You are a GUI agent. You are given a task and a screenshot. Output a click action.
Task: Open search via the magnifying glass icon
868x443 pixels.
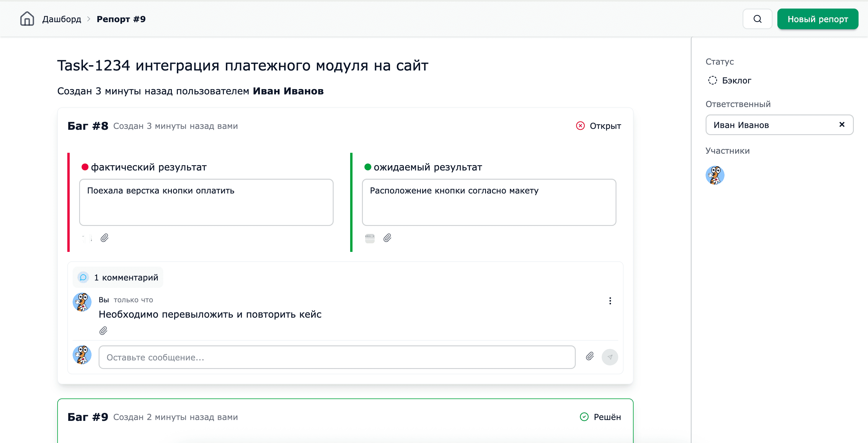coord(757,19)
